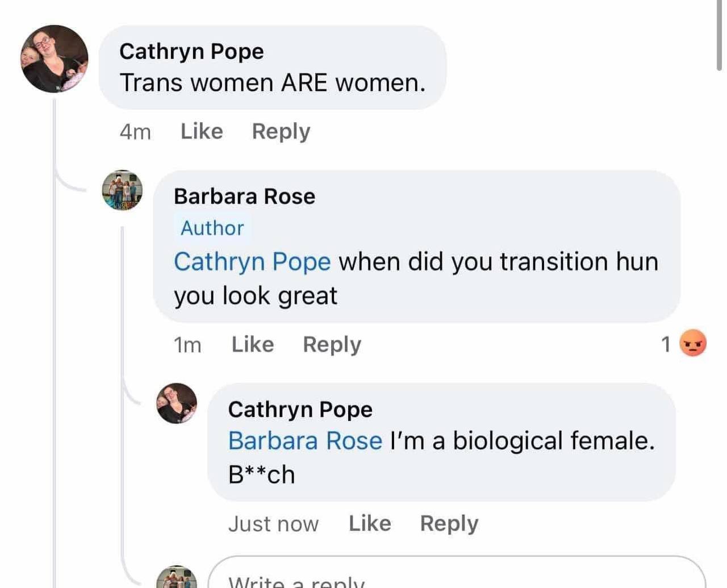Open Cathryn Pope's large profile picture at top
Viewport: 727px width, 588px height.
55,59
